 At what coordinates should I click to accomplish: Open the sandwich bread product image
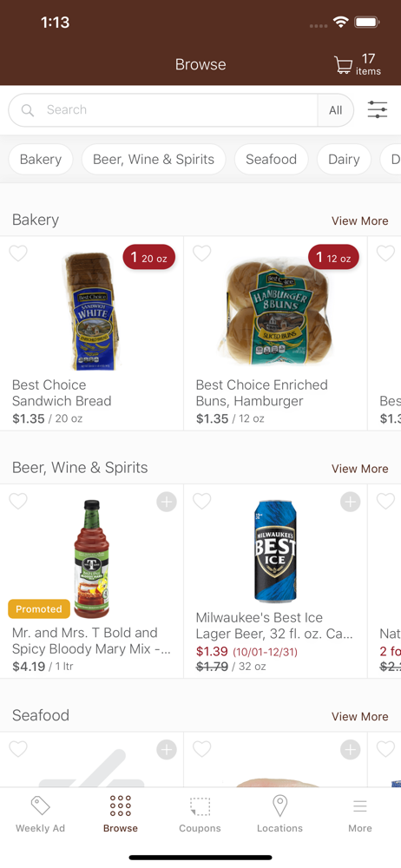click(91, 311)
